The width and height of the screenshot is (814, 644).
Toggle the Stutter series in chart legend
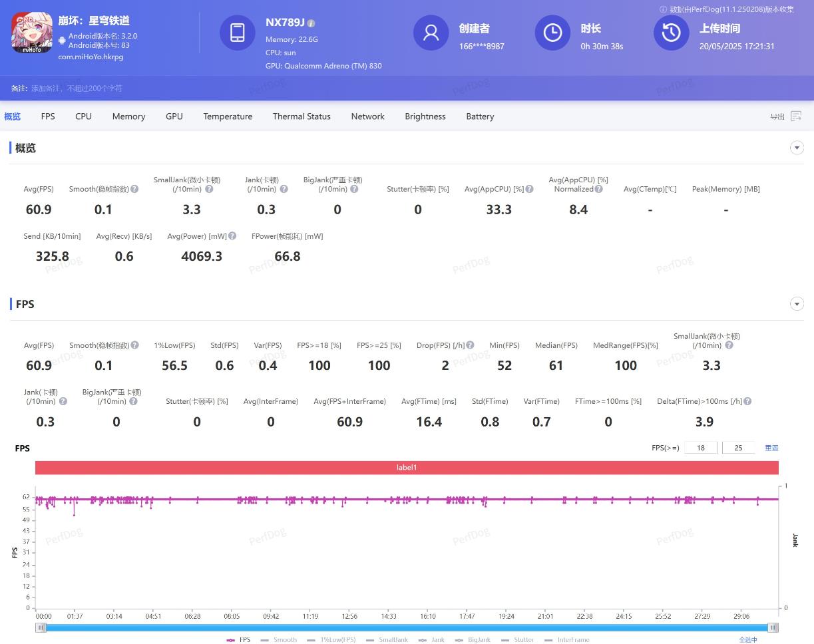(518, 640)
